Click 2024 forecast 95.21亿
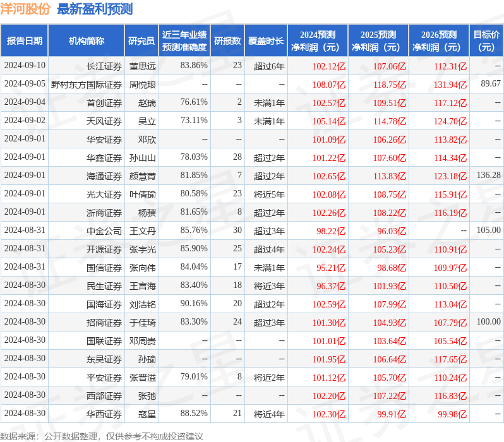504x442 pixels. 331,268
